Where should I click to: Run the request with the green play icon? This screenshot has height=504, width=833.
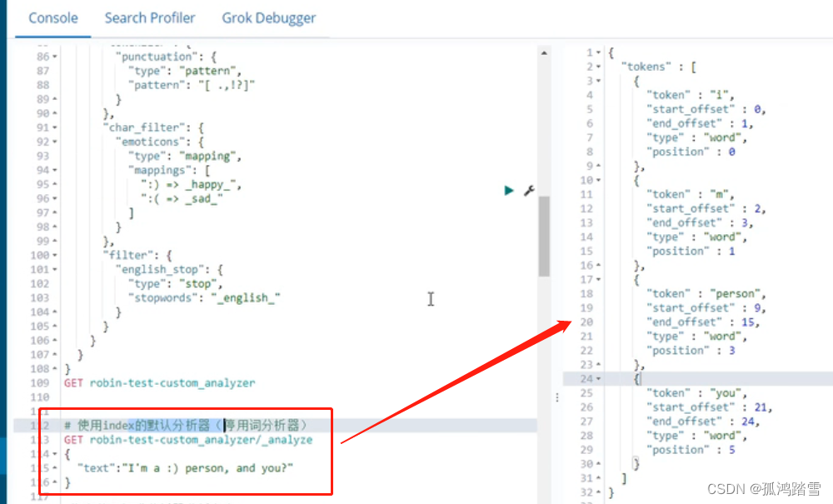pos(508,190)
